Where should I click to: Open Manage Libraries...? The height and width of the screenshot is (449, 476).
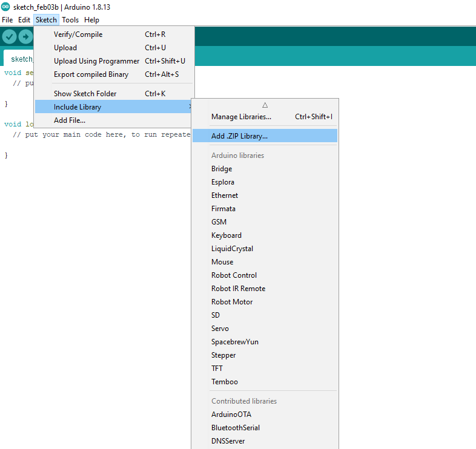265,117
